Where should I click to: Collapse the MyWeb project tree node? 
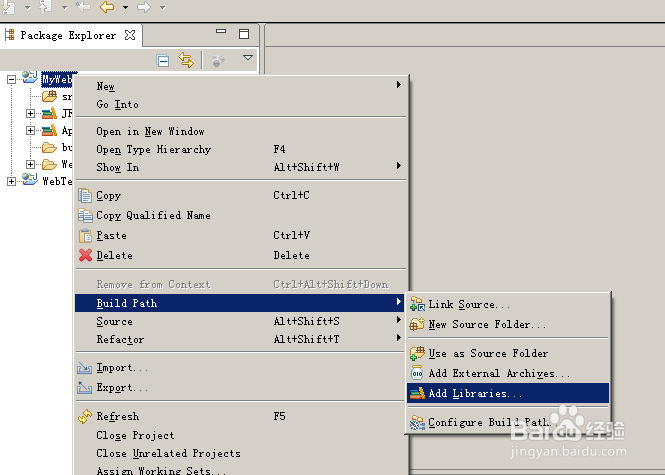tap(11, 79)
